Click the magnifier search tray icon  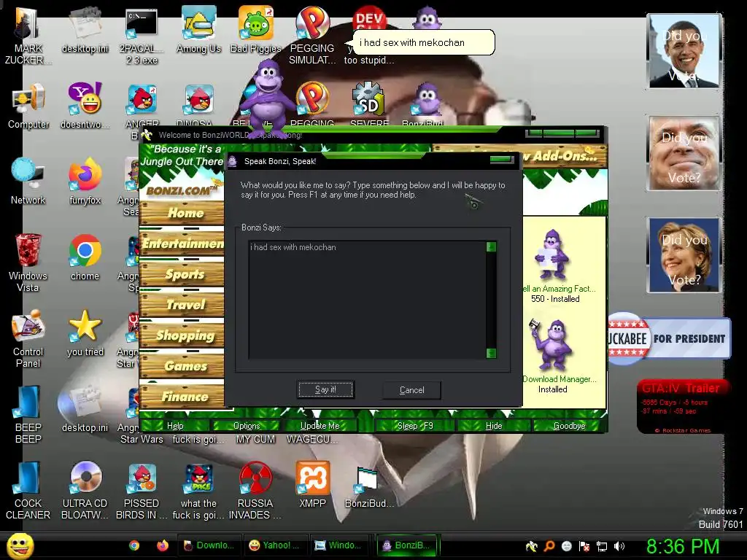[x=549, y=546]
